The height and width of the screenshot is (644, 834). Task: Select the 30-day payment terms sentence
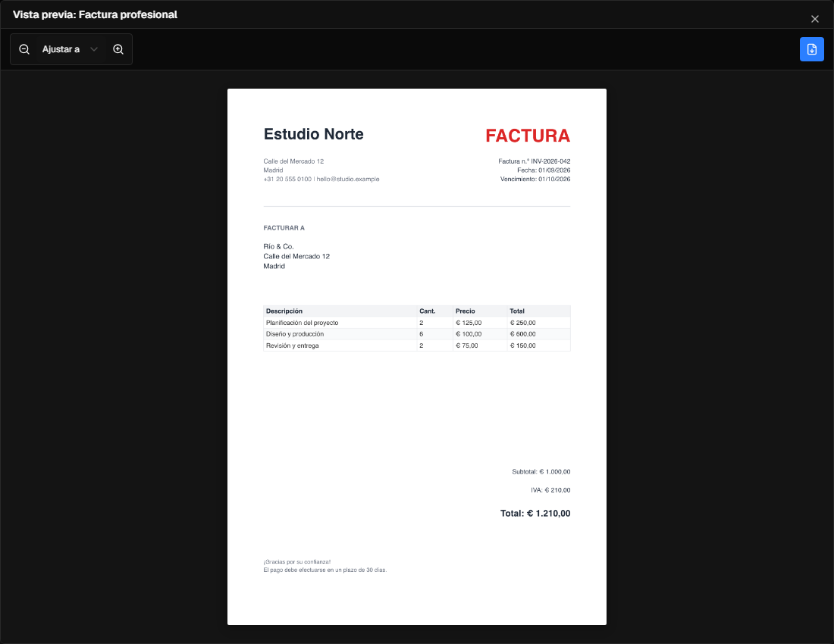[x=325, y=571]
